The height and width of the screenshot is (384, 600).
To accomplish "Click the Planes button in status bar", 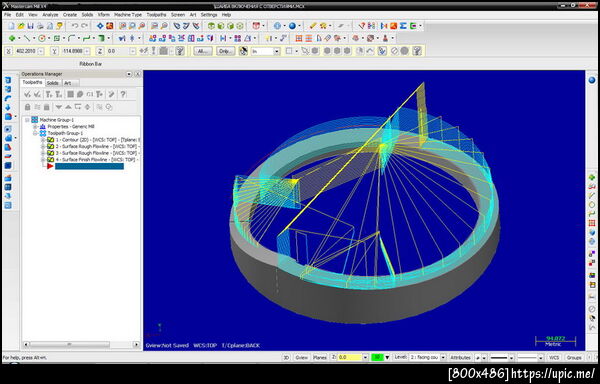I will 320,358.
